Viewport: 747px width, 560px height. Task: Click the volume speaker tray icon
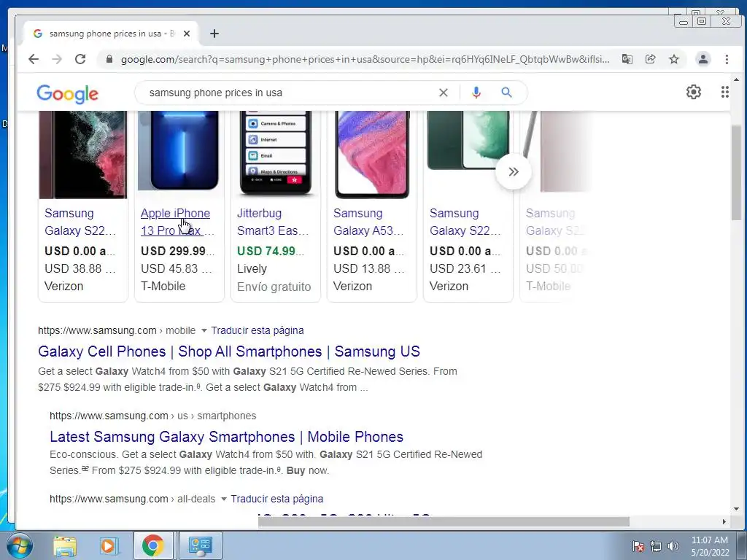pos(673,545)
